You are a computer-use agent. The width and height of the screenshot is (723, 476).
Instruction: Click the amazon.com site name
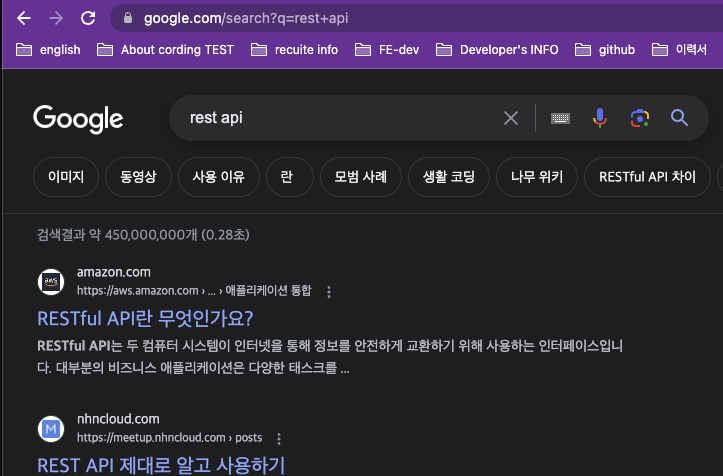[113, 272]
